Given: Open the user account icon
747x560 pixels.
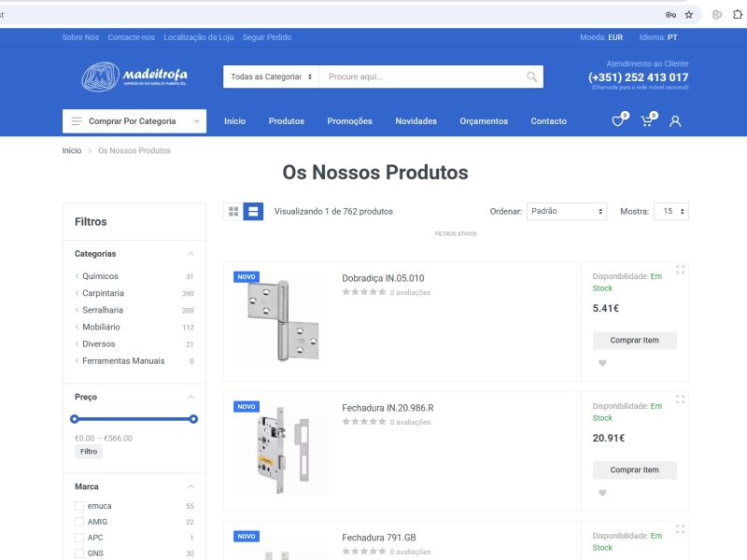Looking at the screenshot, I should [x=675, y=121].
